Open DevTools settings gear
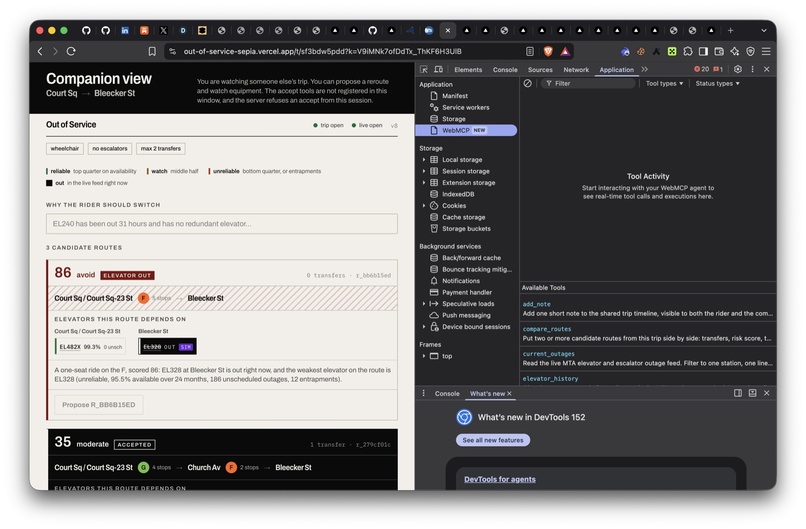Viewport: 806px width, 529px height. point(738,69)
